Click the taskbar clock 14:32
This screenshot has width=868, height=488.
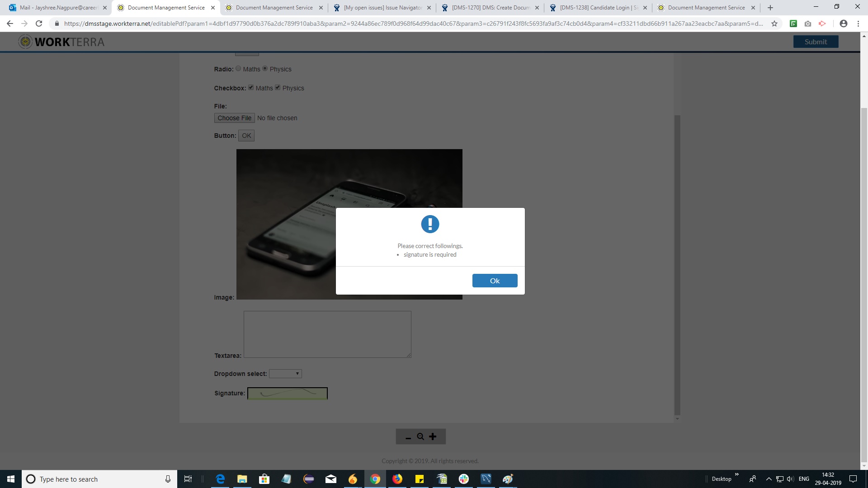(828, 479)
